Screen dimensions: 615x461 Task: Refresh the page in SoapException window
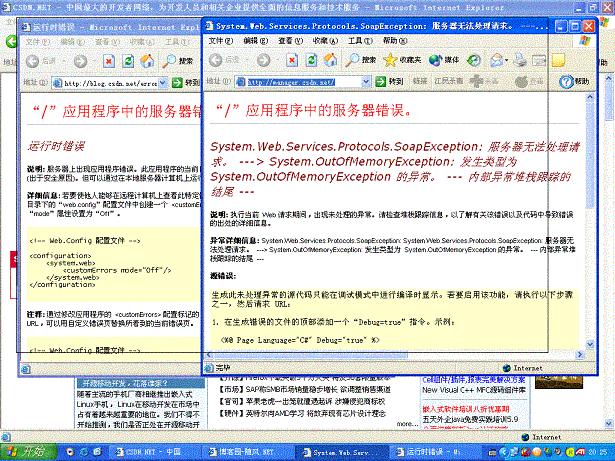coord(311,60)
